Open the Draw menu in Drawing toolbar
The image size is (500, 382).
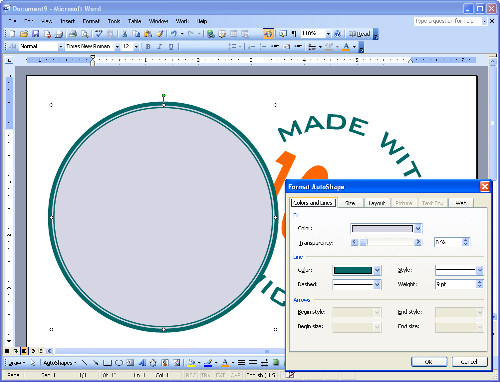17,363
